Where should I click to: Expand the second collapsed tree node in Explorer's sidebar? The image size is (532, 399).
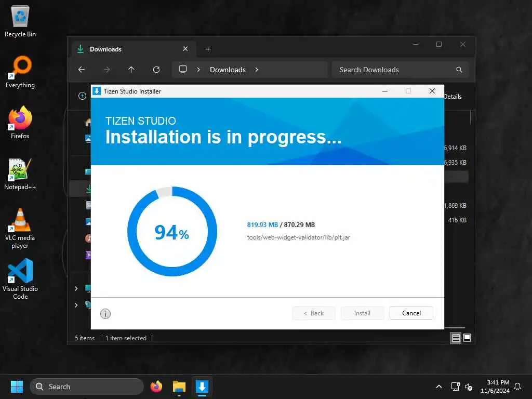click(76, 305)
